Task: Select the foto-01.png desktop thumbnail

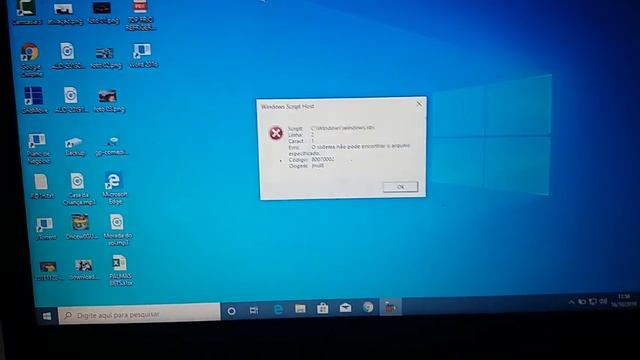Action: tap(102, 13)
